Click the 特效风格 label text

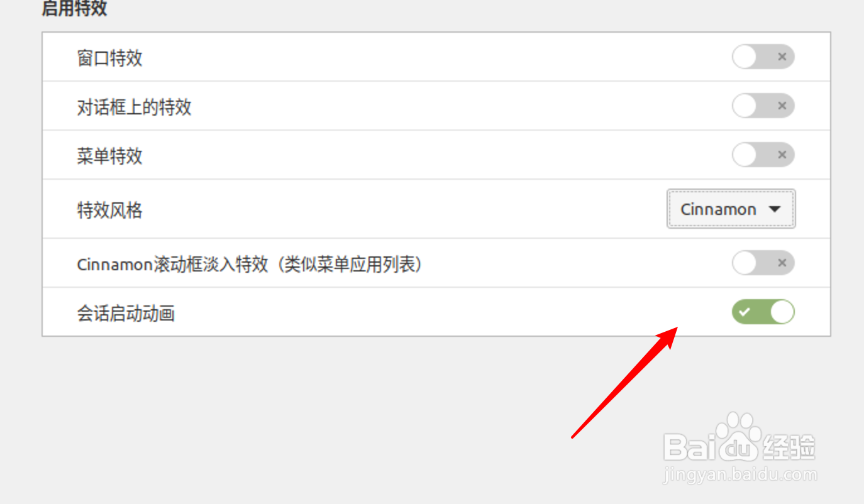tap(110, 210)
